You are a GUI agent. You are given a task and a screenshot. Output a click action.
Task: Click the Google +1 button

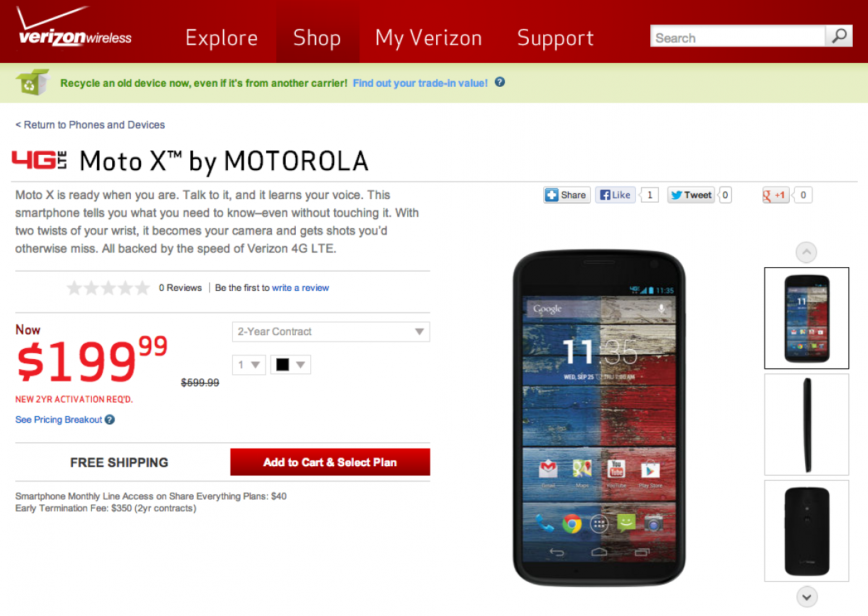point(775,195)
